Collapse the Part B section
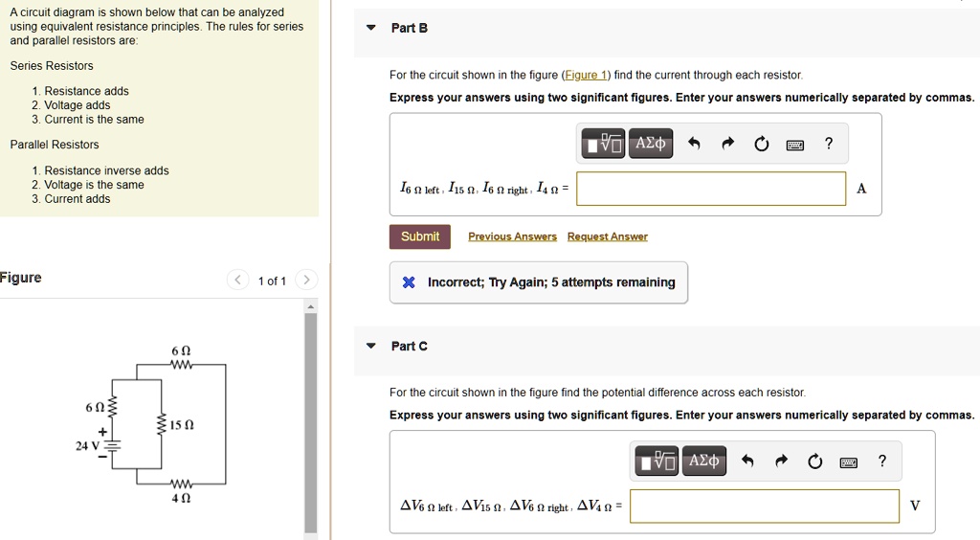The height and width of the screenshot is (540, 980). pyautogui.click(x=371, y=28)
